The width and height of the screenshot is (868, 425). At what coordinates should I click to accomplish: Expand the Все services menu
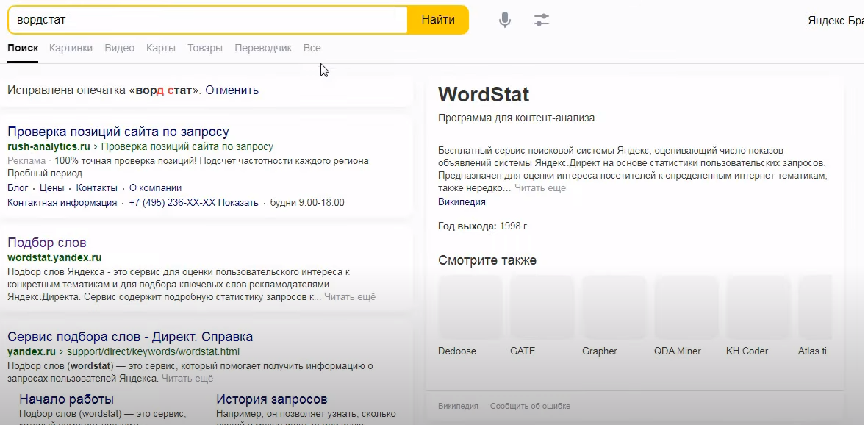click(x=312, y=48)
